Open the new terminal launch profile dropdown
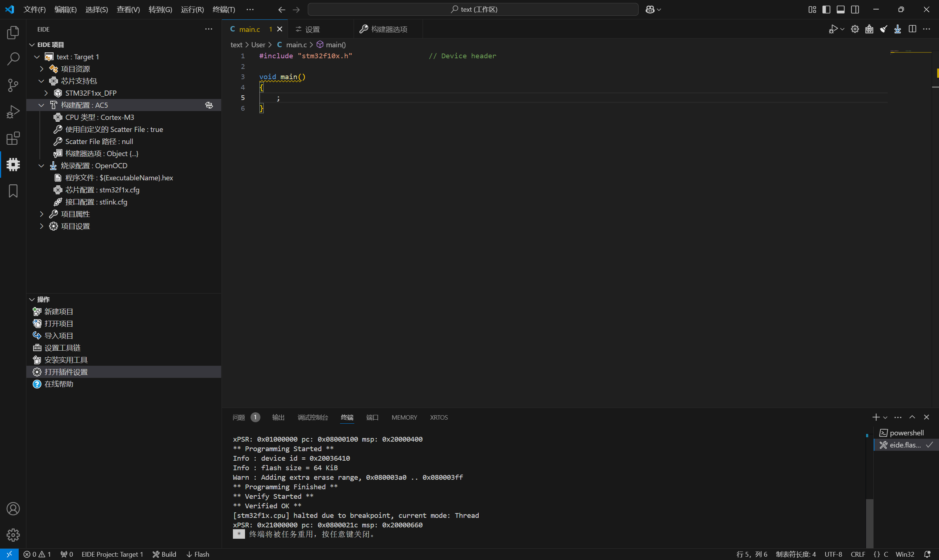The height and width of the screenshot is (560, 939). [x=885, y=417]
